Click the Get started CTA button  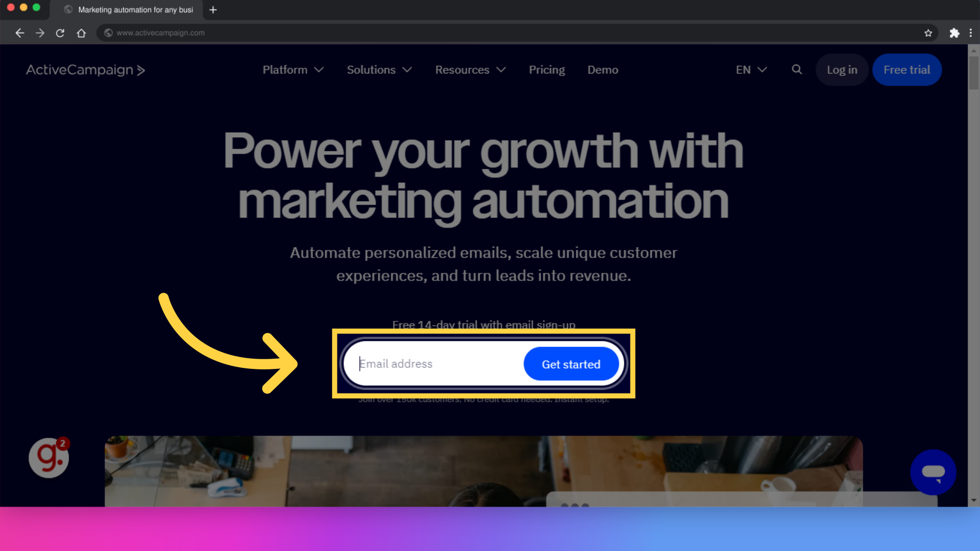[x=571, y=364]
